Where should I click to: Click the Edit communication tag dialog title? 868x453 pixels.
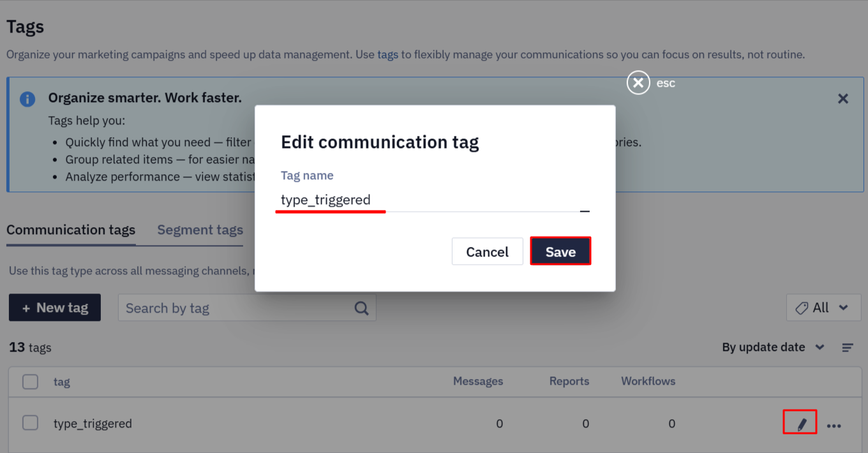click(380, 142)
